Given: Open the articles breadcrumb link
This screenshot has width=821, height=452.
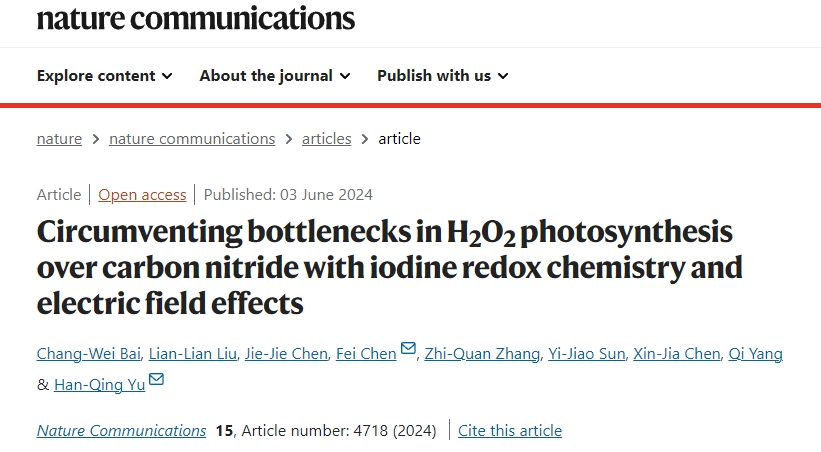Looking at the screenshot, I should click(x=327, y=139).
